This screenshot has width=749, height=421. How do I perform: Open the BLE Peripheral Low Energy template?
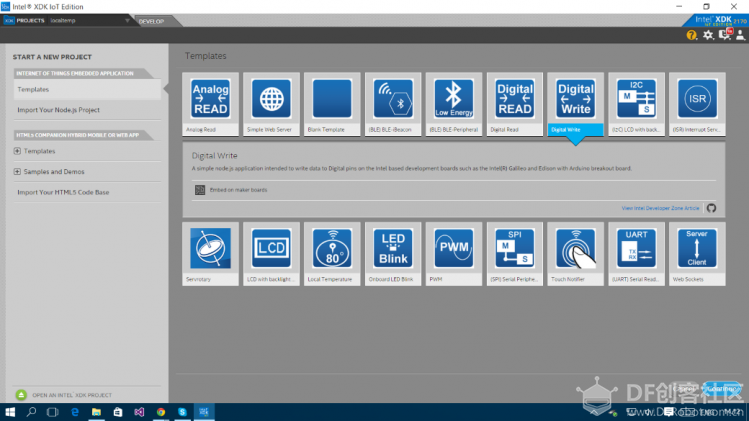coord(454,104)
